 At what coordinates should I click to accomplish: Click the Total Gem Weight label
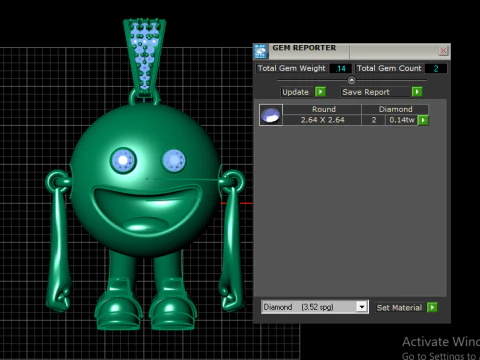tap(291, 68)
